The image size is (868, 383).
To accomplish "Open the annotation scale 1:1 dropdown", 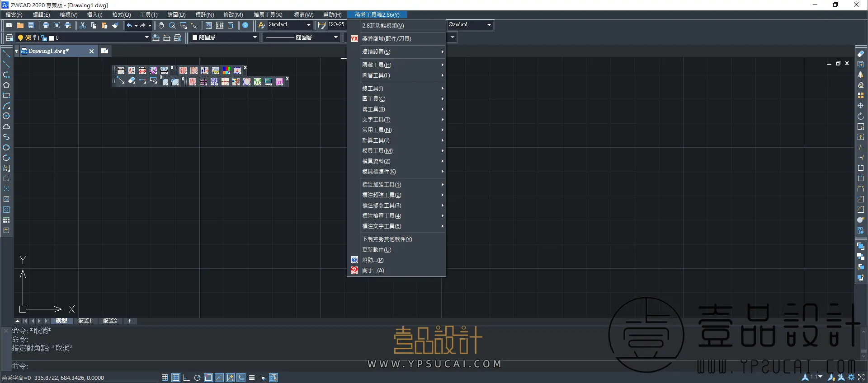I will 816,377.
